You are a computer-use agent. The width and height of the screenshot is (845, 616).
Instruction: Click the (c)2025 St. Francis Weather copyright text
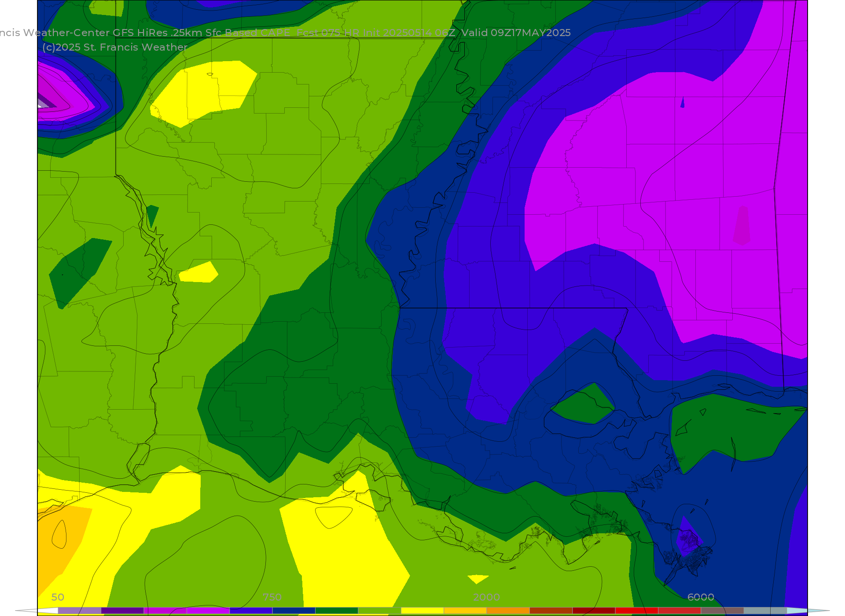click(115, 47)
